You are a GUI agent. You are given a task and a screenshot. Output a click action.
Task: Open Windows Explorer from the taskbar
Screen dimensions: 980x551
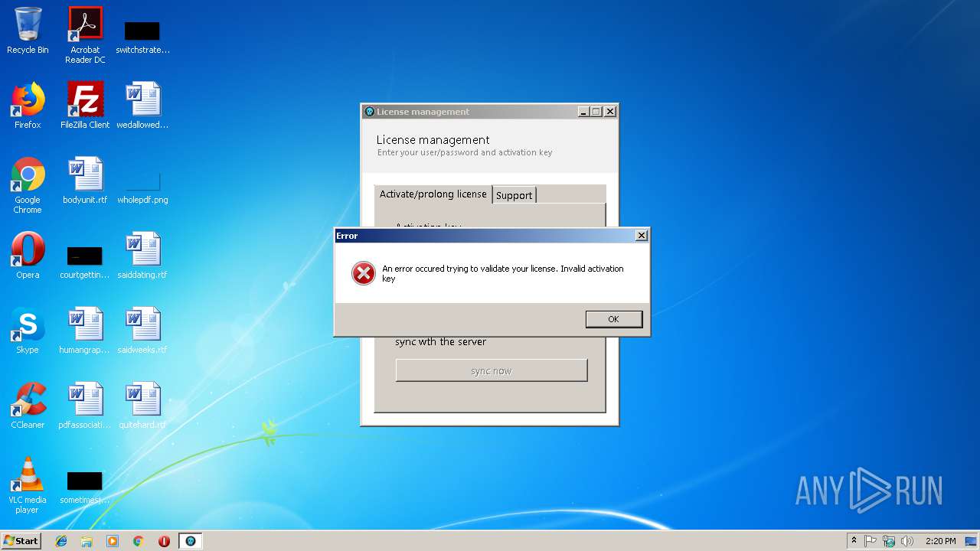(87, 541)
